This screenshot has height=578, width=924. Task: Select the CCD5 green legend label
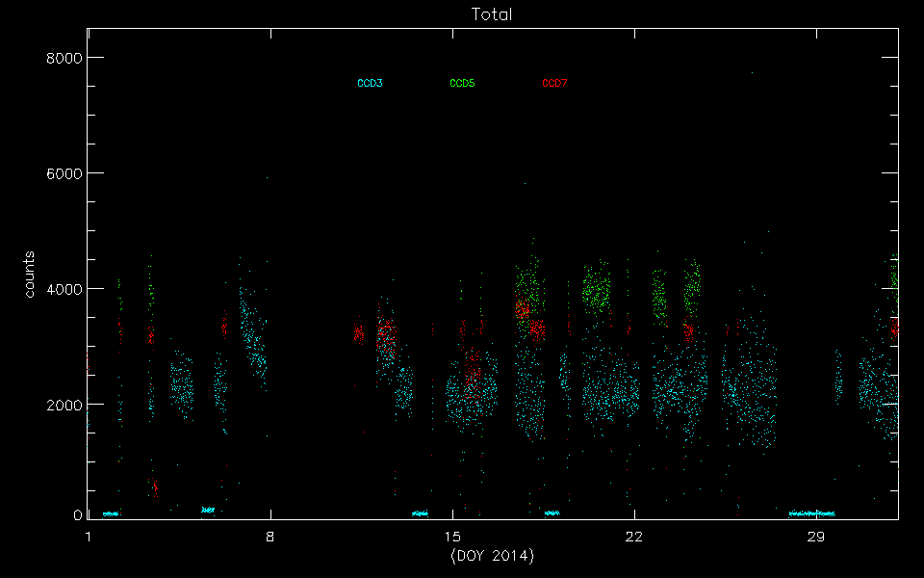point(462,84)
